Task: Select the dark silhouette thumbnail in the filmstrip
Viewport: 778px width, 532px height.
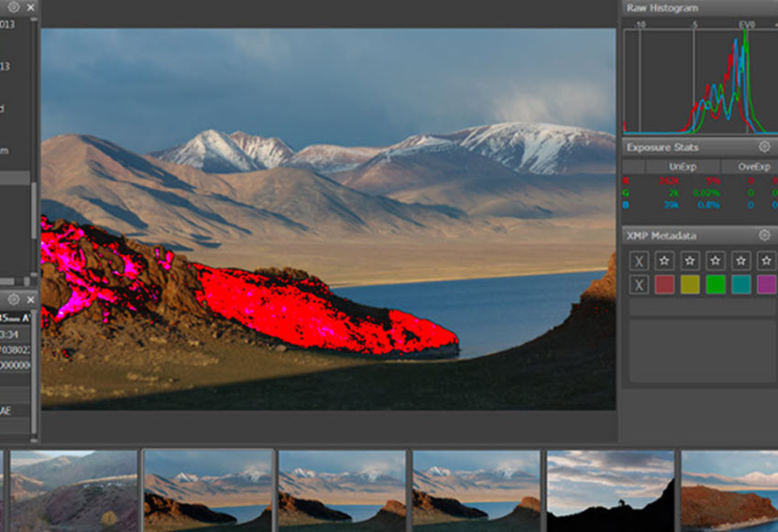Action: click(609, 490)
